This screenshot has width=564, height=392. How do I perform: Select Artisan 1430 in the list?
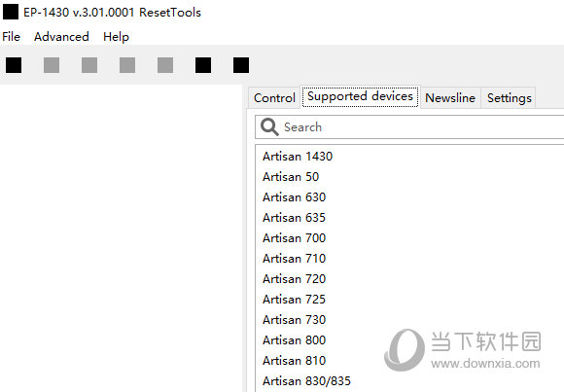click(x=298, y=157)
